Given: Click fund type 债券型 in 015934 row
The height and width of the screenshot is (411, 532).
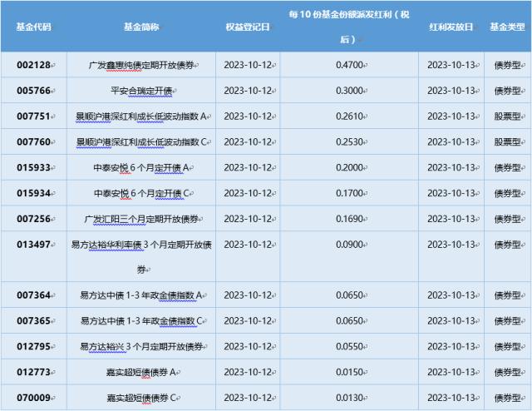Looking at the screenshot, I should tap(507, 193).
